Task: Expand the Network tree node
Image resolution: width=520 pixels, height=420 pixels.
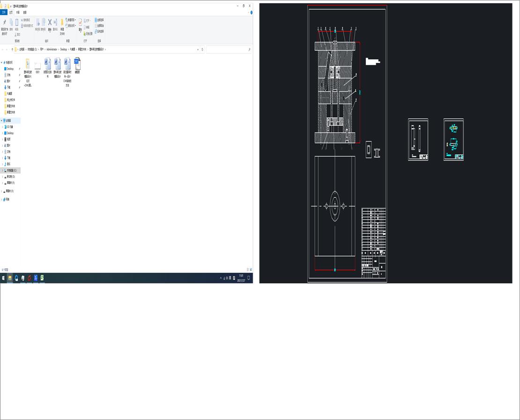Action: click(x=1, y=199)
